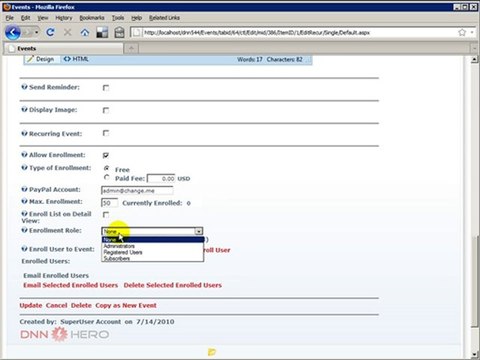The height and width of the screenshot is (360, 480).
Task: Enable the Send Reminder checkbox
Action: click(x=106, y=88)
